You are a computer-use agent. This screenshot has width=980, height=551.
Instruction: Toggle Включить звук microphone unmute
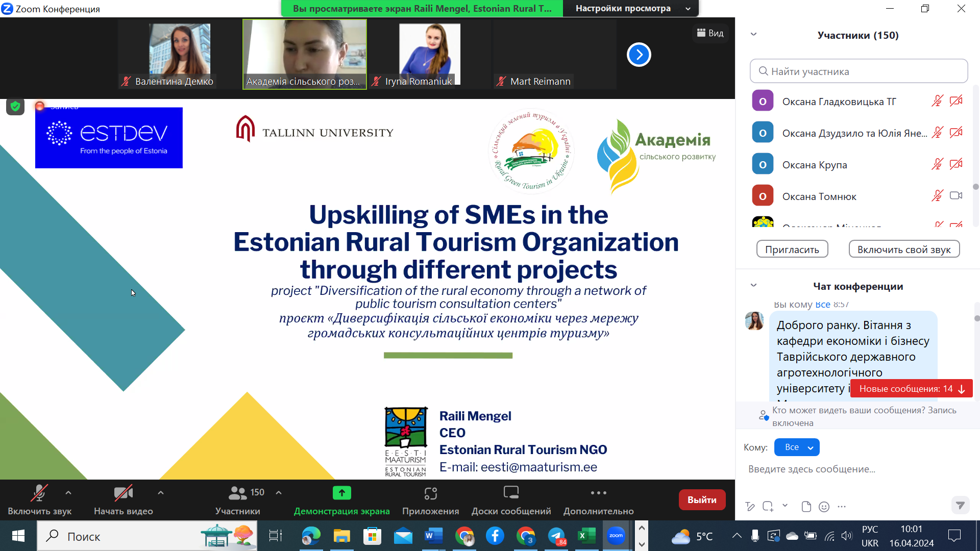(39, 493)
